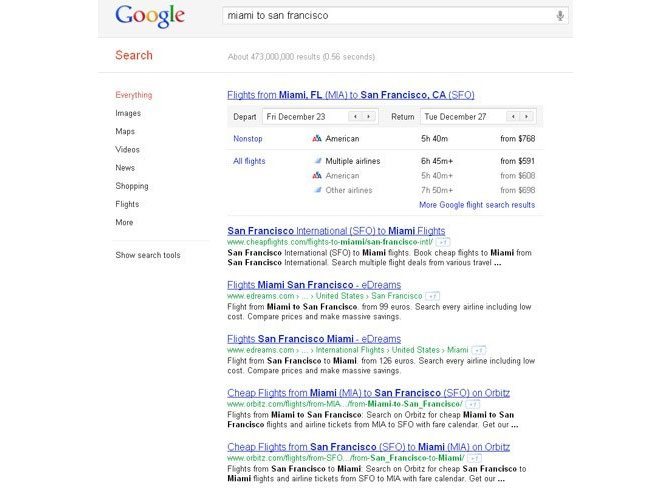Open Cheap Flights from Miami to San Francisco on Orbitz
The image size is (672, 494).
(369, 393)
